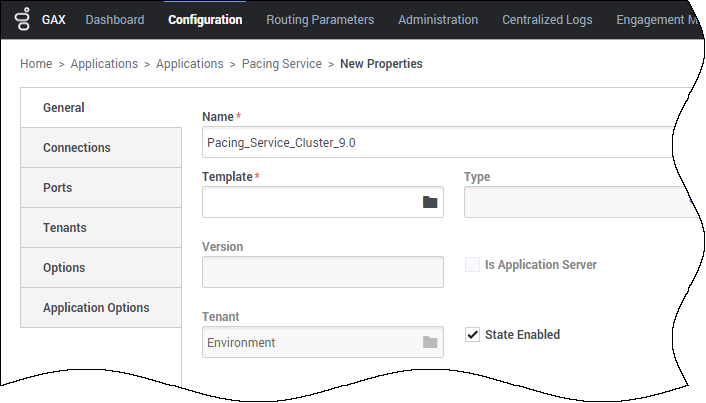
Task: Click the Tenant folder browse icon
Action: [430, 342]
